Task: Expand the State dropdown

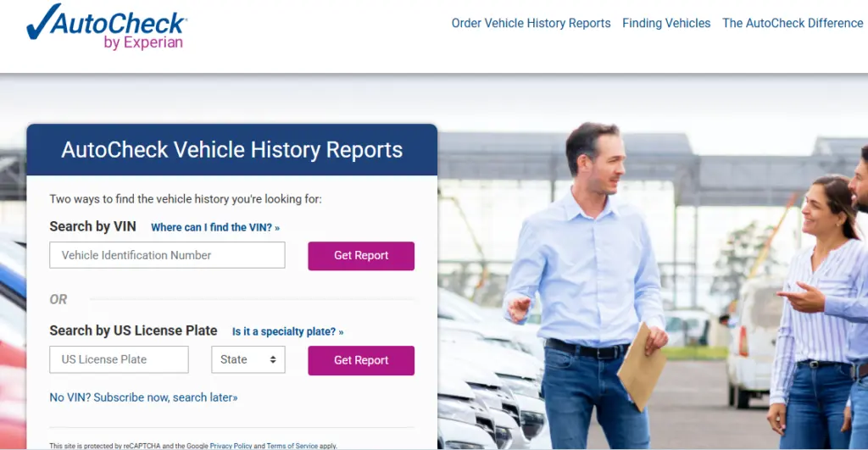Action: coord(248,360)
